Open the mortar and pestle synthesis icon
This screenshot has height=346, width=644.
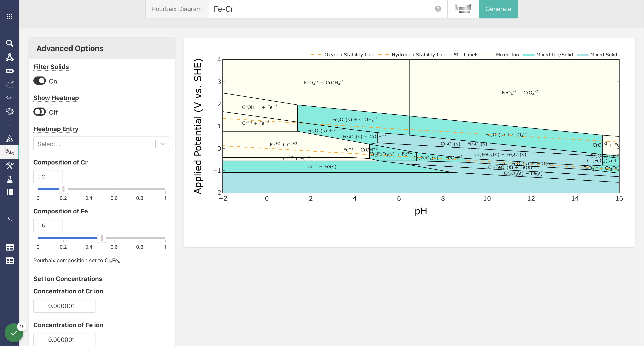pos(10,84)
